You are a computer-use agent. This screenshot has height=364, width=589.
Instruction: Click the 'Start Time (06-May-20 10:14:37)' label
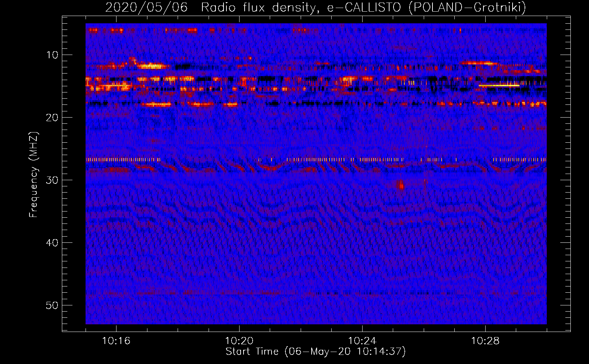point(316,352)
